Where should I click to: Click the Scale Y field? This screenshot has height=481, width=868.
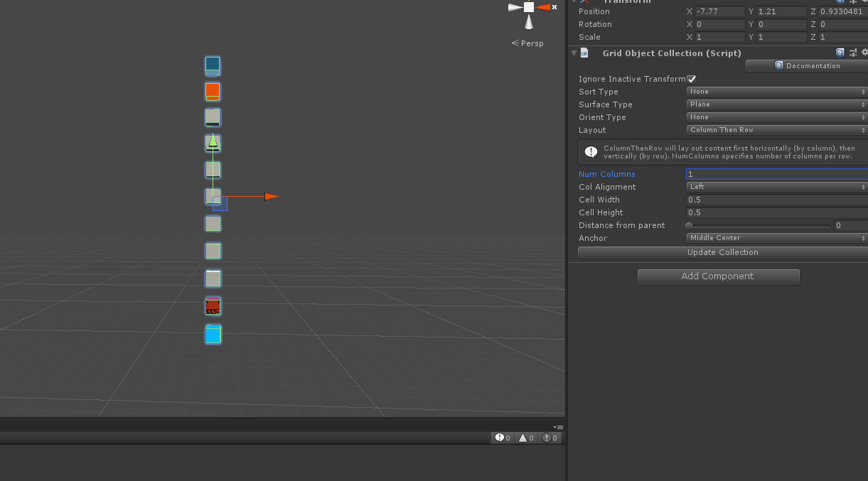(781, 37)
